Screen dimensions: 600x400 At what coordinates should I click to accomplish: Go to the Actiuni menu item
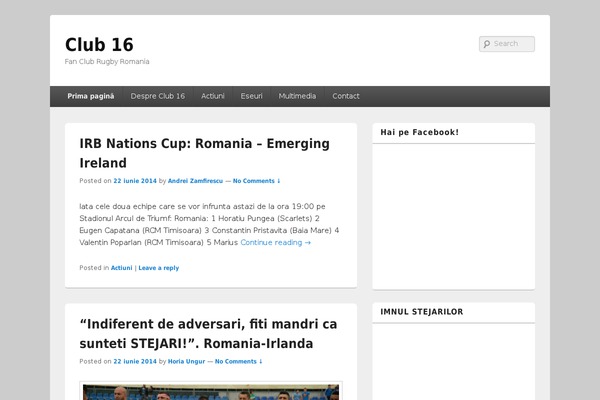(213, 96)
